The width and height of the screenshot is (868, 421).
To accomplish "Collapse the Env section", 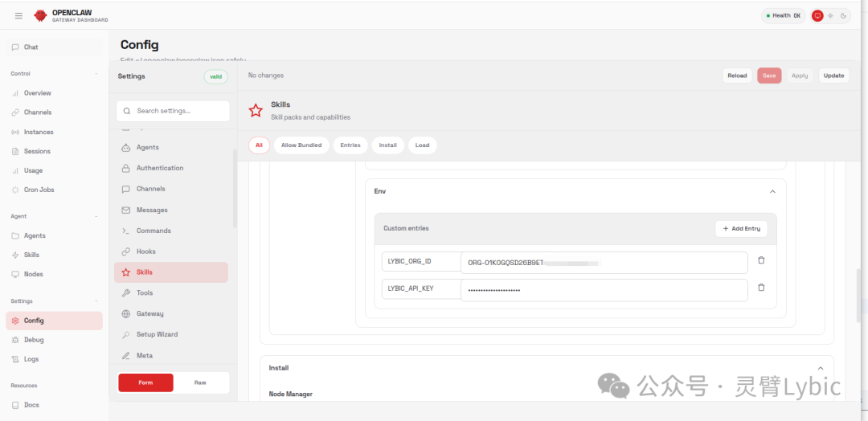I will coord(772,191).
